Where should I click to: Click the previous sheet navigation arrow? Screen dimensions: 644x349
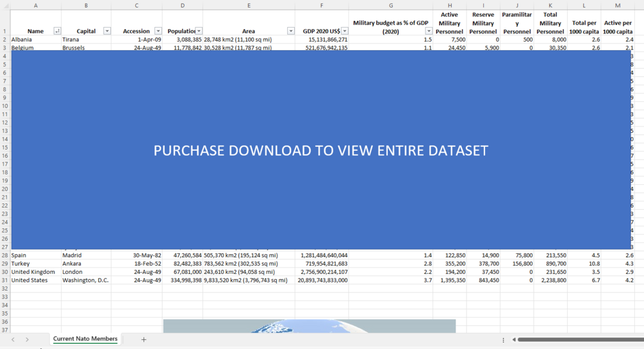13,339
